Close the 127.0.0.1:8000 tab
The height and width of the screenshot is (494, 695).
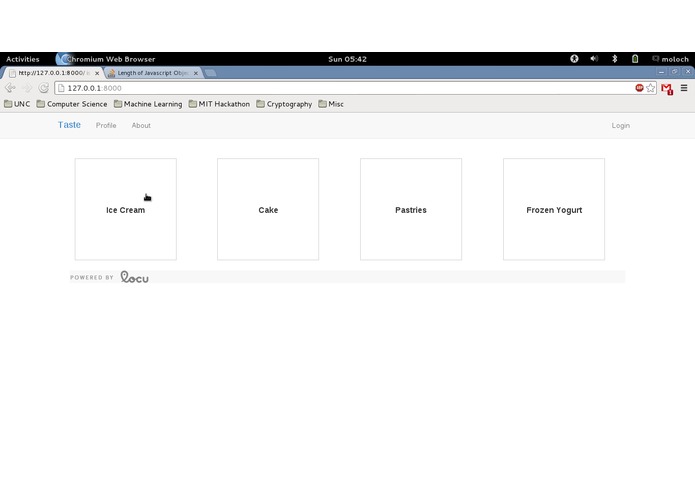(97, 73)
